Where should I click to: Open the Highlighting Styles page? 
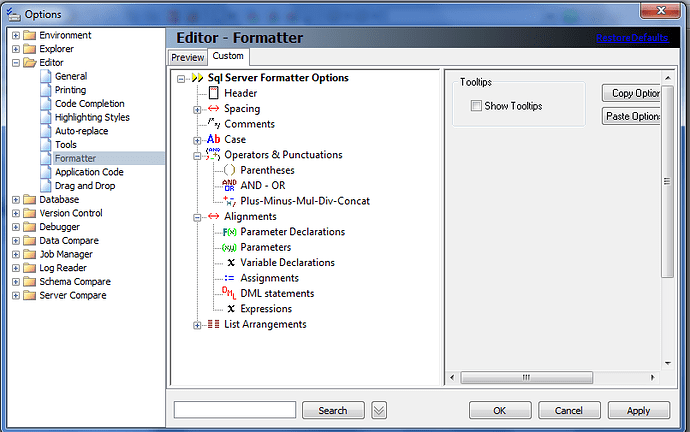92,117
